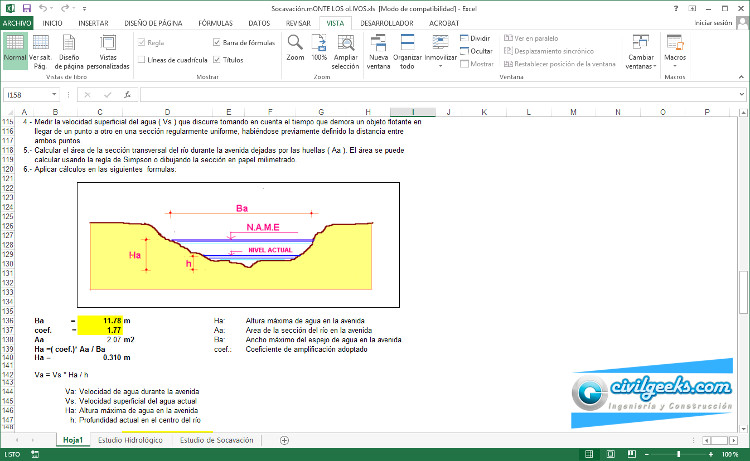
Task: Switch to Diseño de página view
Action: click(x=70, y=47)
